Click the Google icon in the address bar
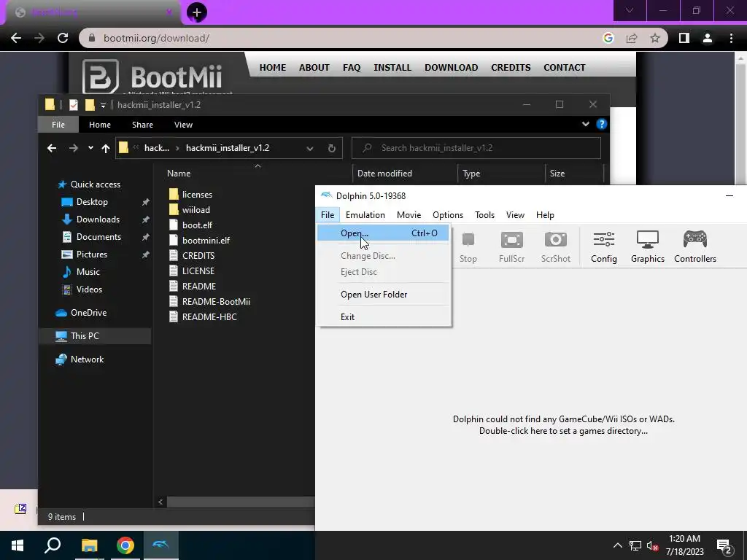The width and height of the screenshot is (747, 560). pos(608,38)
